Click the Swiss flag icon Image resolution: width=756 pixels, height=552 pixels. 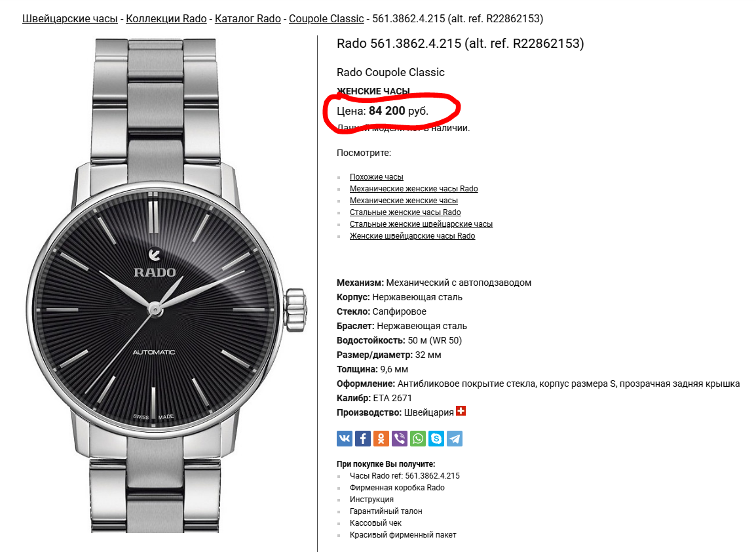click(x=461, y=411)
